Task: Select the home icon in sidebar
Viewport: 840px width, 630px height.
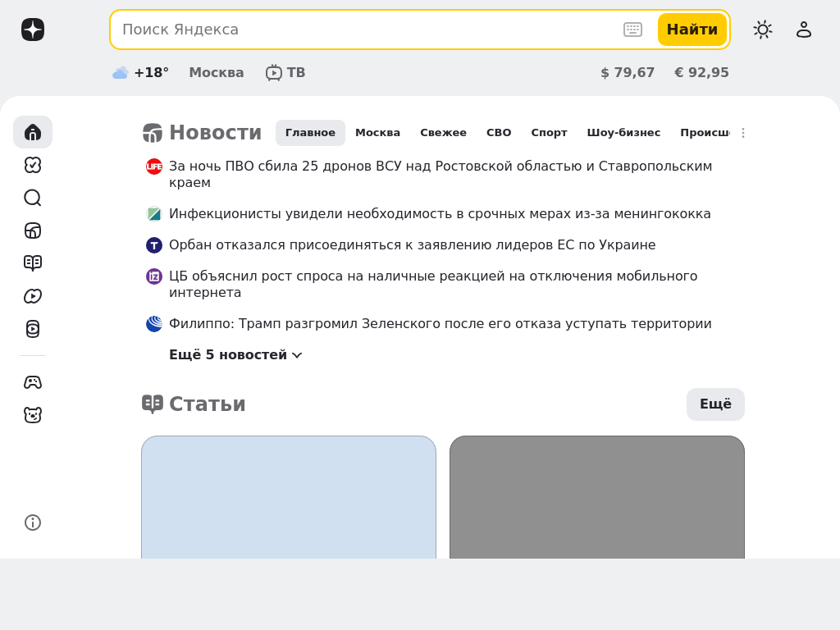Action: coord(33,132)
